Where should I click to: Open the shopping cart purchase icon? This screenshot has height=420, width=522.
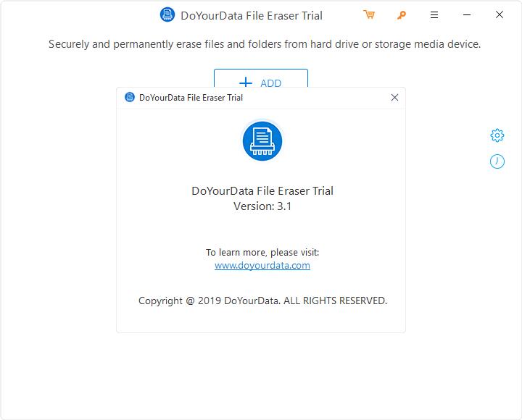[369, 15]
